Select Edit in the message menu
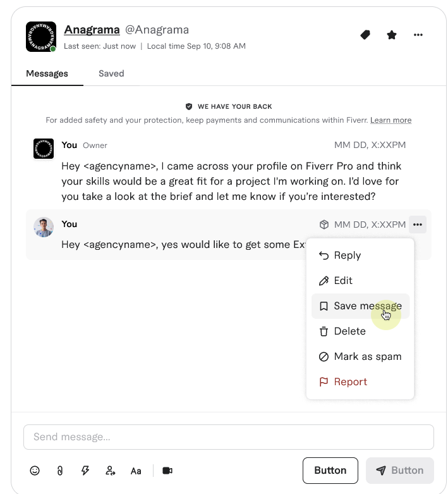This screenshot has height=494, width=448. (343, 281)
